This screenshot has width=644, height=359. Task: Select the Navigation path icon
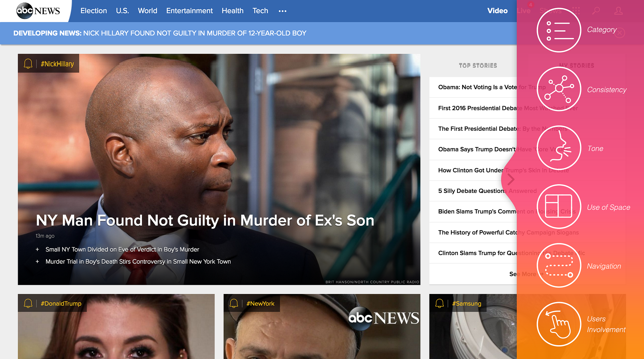pyautogui.click(x=559, y=266)
